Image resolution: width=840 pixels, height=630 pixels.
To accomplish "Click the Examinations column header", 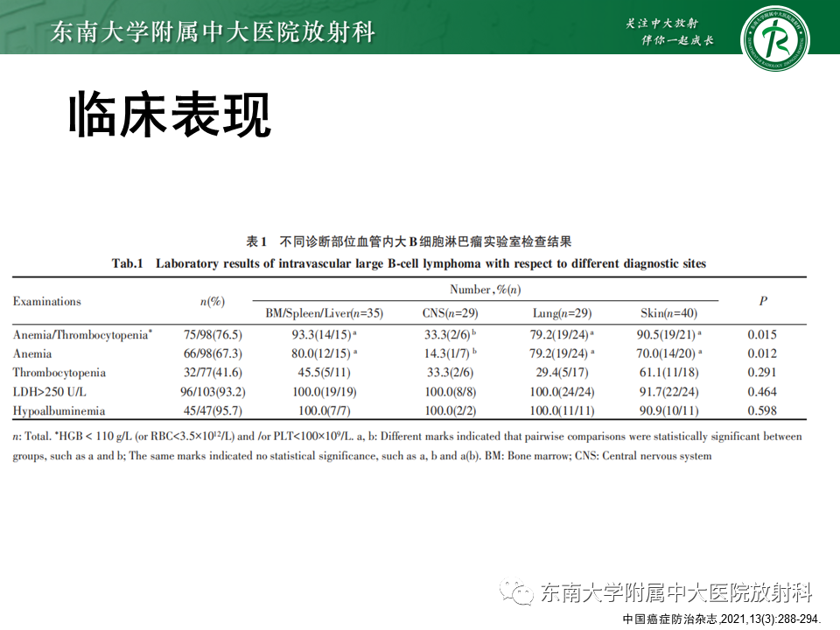I will tap(47, 302).
